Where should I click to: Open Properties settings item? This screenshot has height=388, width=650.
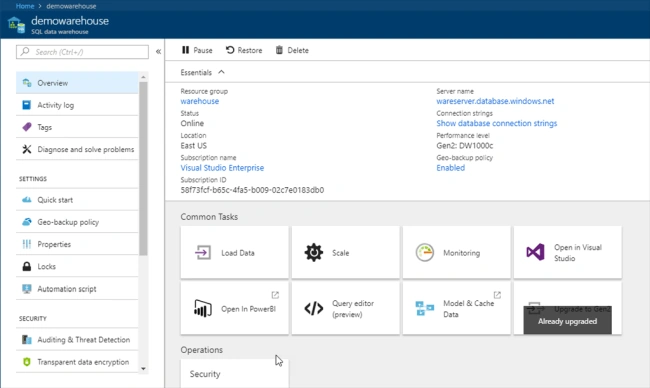click(x=77, y=244)
